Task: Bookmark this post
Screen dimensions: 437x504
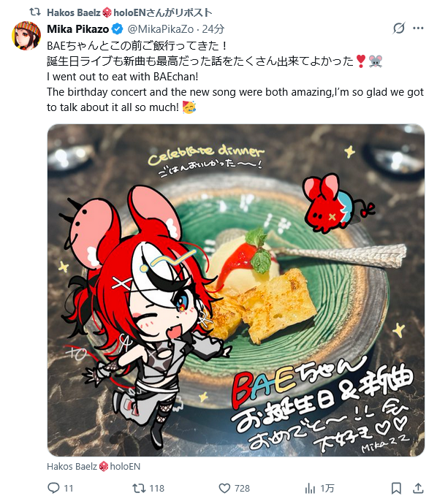Action: [396, 488]
